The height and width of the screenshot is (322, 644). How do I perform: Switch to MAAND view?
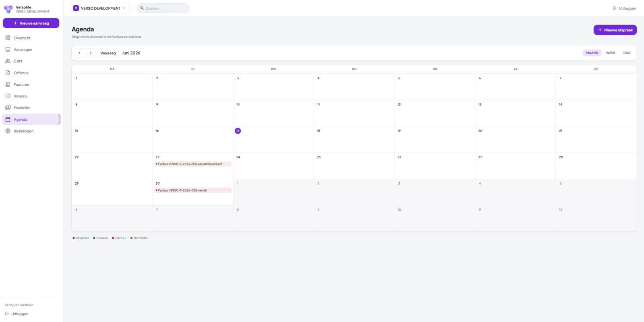point(592,53)
